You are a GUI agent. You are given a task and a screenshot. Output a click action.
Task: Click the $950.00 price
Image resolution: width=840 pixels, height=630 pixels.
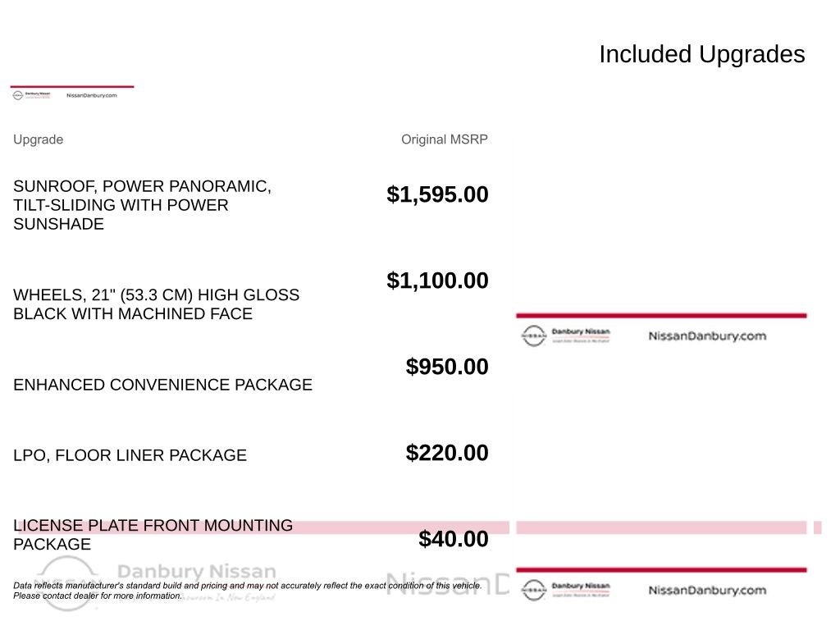pos(447,367)
